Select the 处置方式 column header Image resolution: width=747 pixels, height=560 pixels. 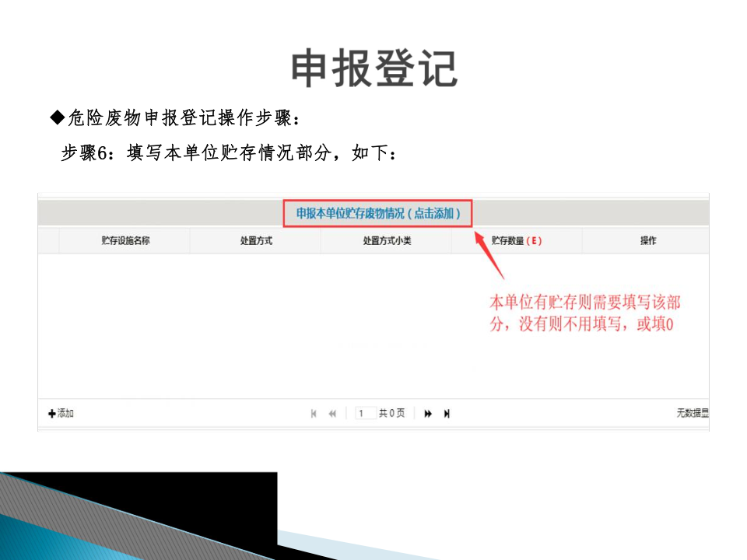(256, 240)
